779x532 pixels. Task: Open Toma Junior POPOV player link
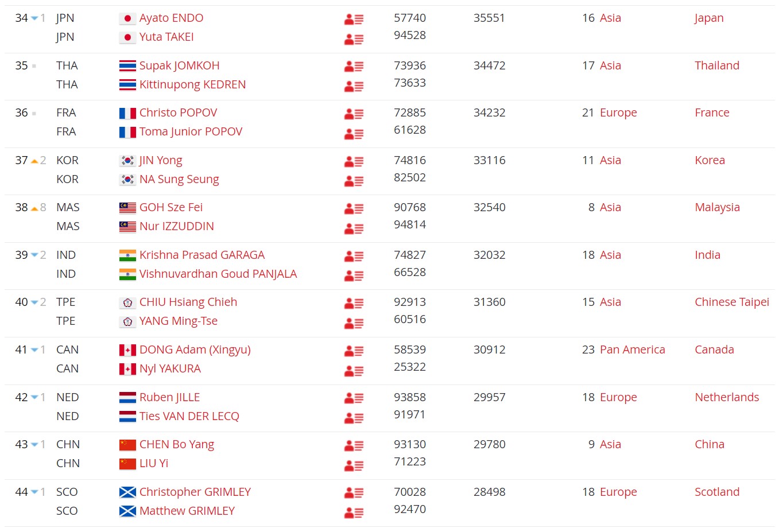point(191,131)
